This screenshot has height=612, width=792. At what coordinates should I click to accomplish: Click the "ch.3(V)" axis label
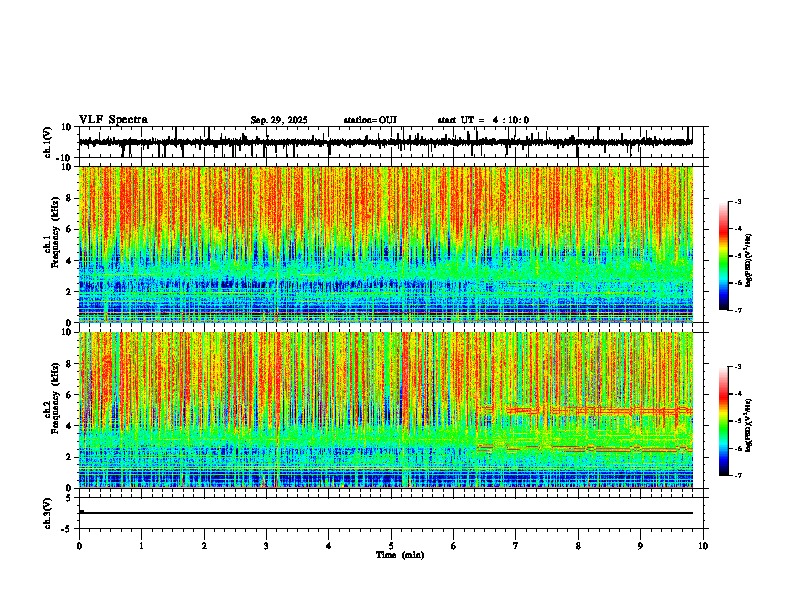click(48, 513)
